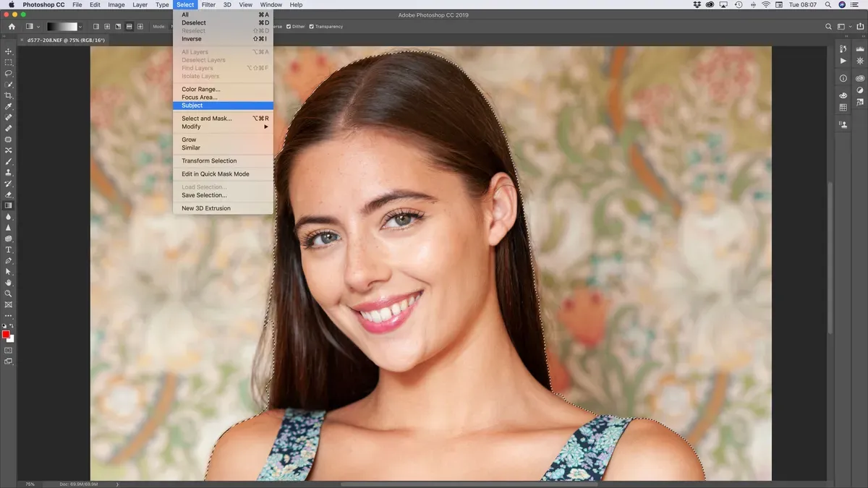Choose the Angle gradient style button
The width and height of the screenshot is (868, 488).
click(x=118, y=27)
